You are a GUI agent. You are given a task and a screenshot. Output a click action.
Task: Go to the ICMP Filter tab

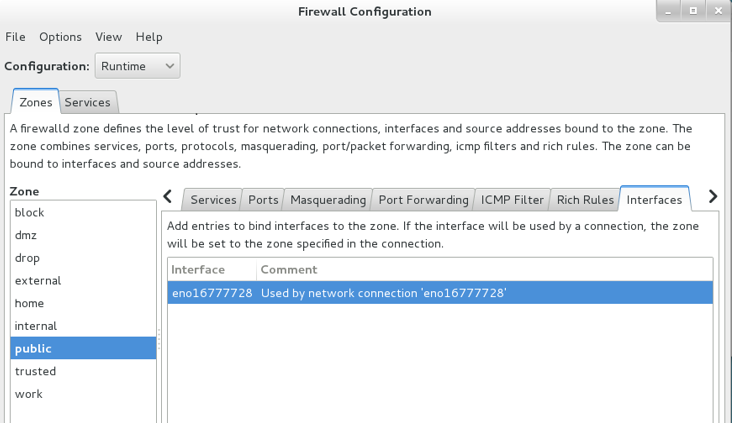tap(512, 200)
